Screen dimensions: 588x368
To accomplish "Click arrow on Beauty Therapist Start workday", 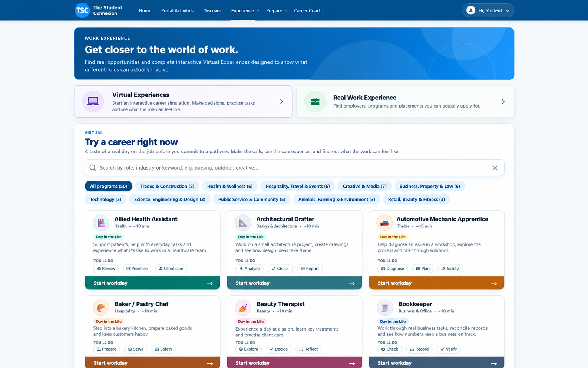I will (352, 363).
